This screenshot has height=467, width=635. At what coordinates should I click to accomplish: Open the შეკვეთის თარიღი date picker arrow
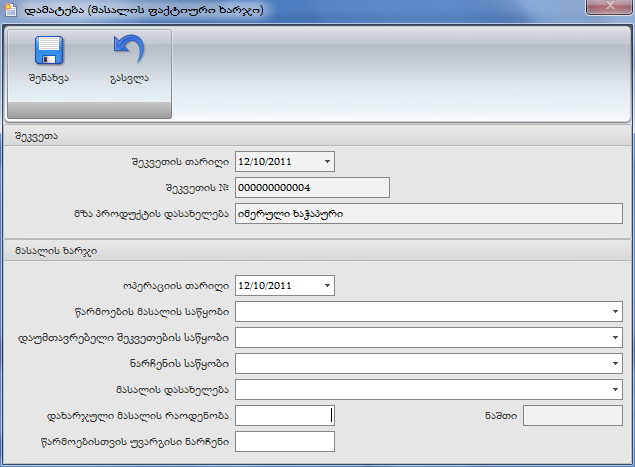click(327, 162)
